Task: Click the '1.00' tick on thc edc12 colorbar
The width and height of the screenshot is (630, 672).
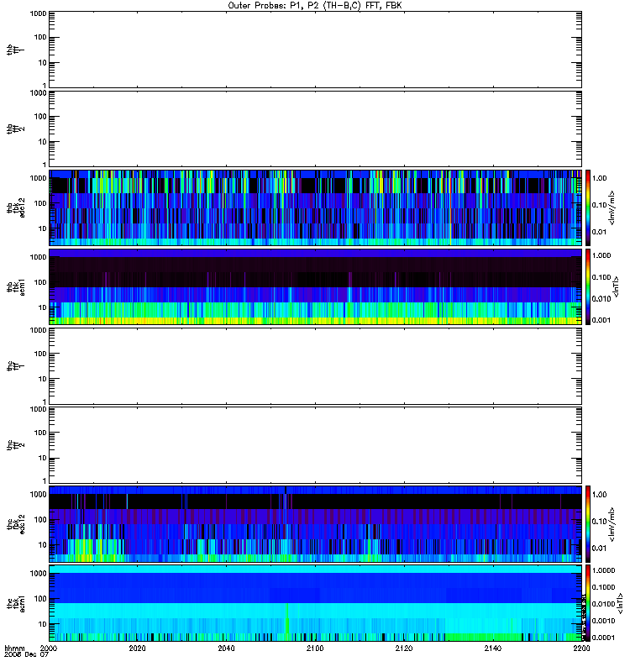Action: (599, 495)
